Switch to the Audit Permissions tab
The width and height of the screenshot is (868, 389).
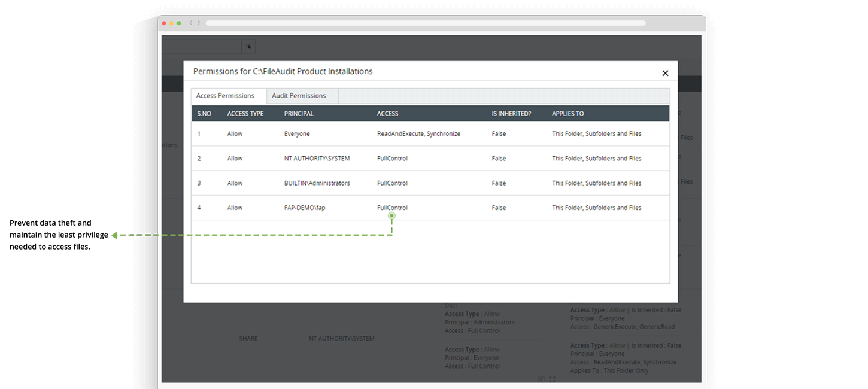tap(302, 96)
